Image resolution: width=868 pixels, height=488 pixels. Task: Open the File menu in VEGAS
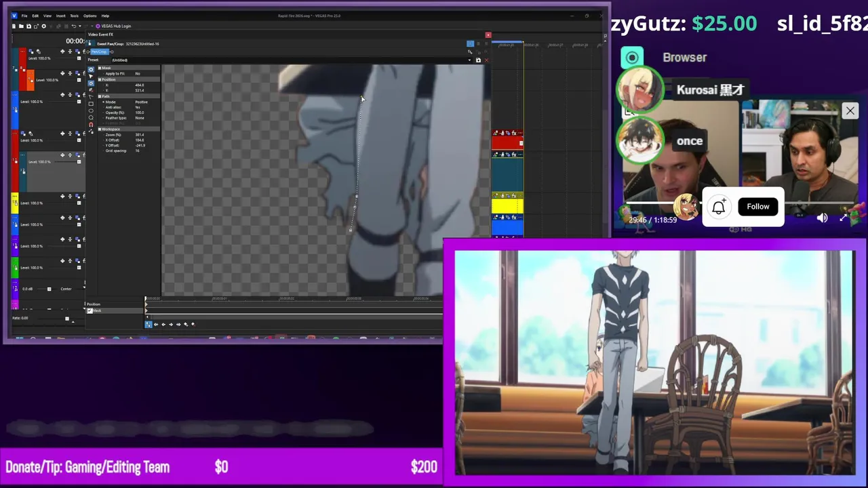coord(24,16)
